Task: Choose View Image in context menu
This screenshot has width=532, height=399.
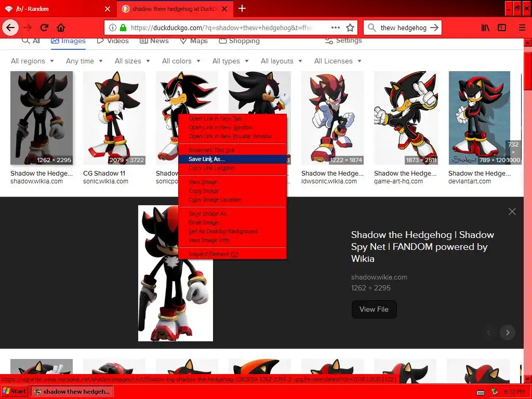Action: point(232,182)
